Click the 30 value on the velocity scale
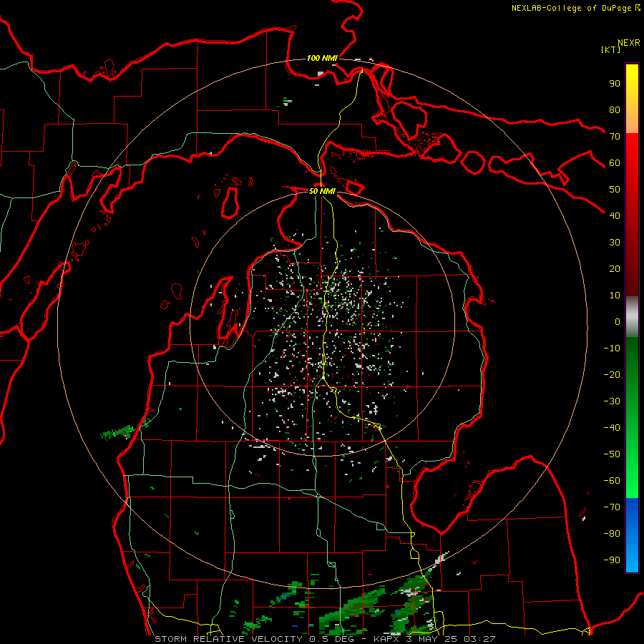644x644 pixels. tap(615, 243)
